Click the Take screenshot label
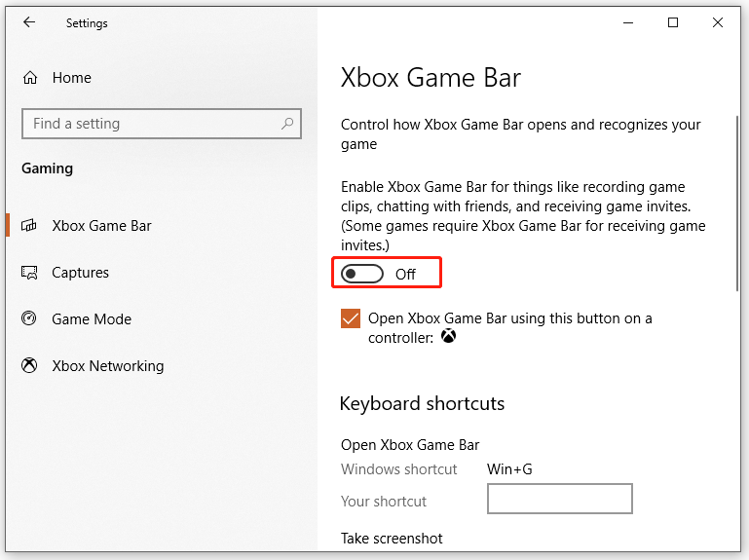Viewport: 749px width, 560px height. (x=392, y=539)
